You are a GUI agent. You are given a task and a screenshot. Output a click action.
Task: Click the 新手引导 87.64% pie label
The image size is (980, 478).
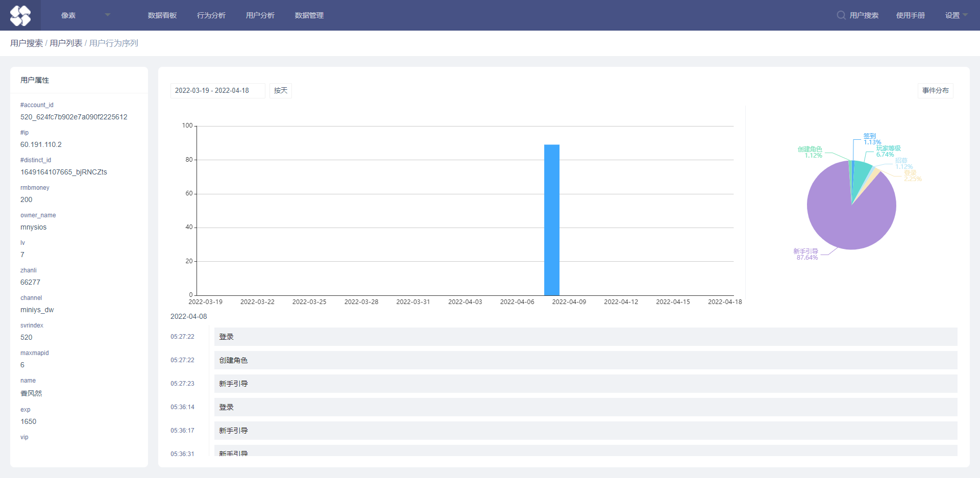806,254
